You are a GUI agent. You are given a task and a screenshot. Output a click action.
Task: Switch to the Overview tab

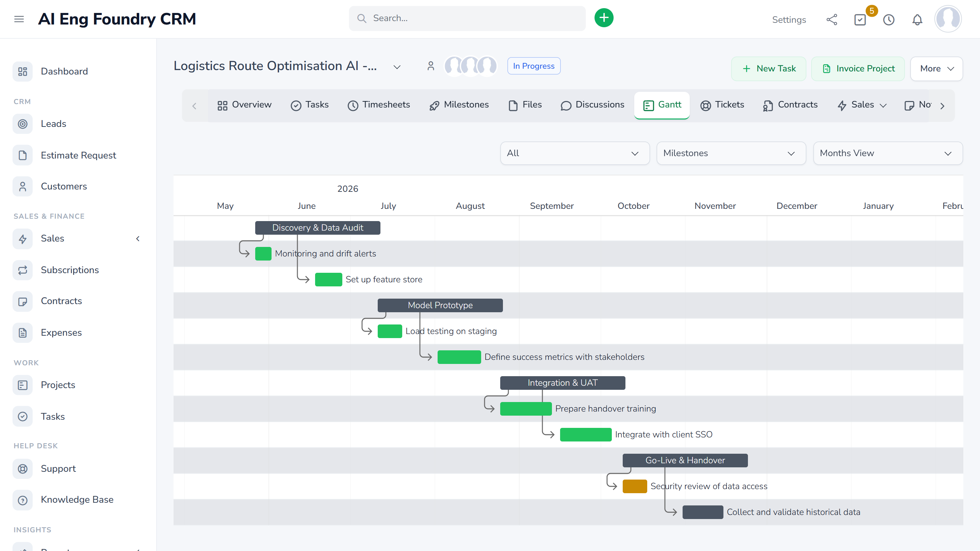click(x=244, y=105)
